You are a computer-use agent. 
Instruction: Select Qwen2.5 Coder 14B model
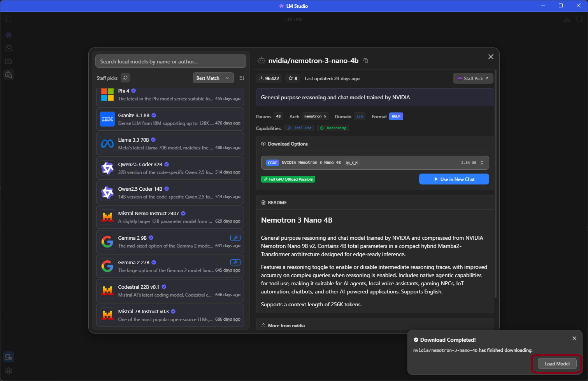click(x=170, y=193)
